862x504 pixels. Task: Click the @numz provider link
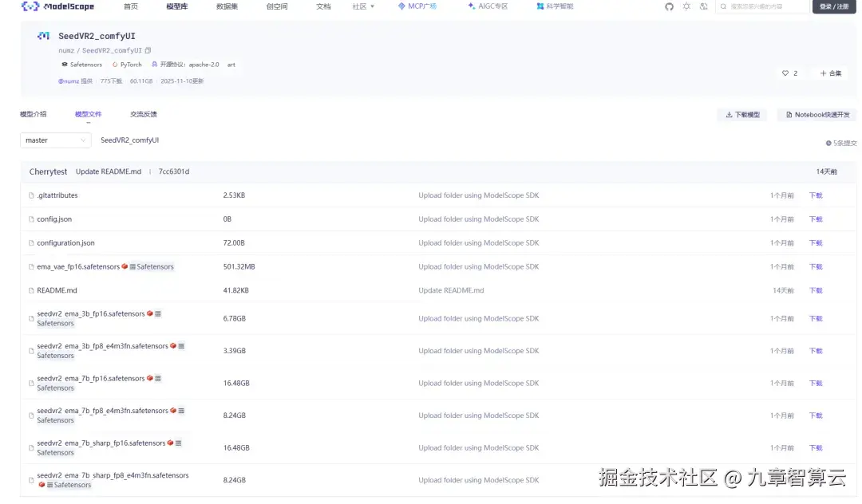(69, 81)
